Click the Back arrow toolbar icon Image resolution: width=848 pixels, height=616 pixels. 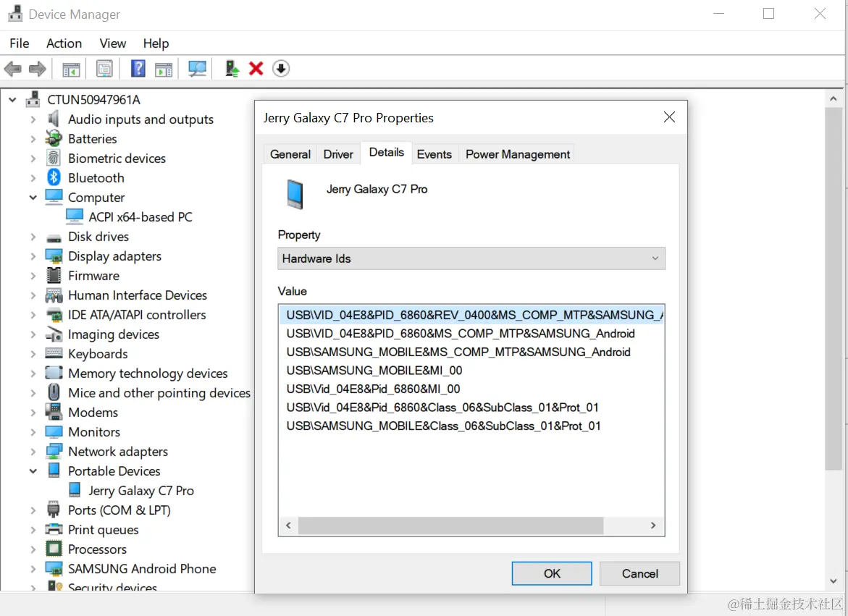coord(12,69)
